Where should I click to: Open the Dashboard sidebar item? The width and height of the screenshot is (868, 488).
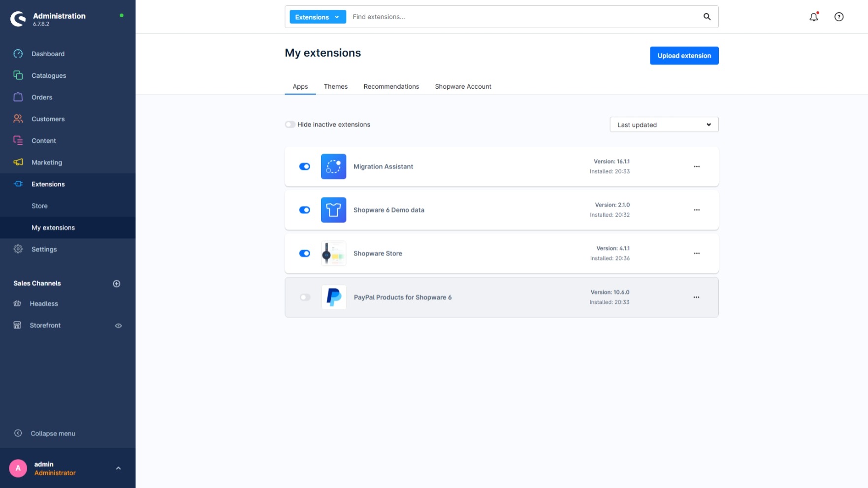(48, 54)
